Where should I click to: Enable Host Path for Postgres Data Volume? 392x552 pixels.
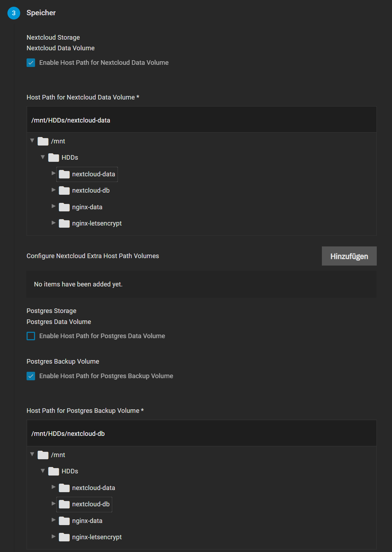31,336
